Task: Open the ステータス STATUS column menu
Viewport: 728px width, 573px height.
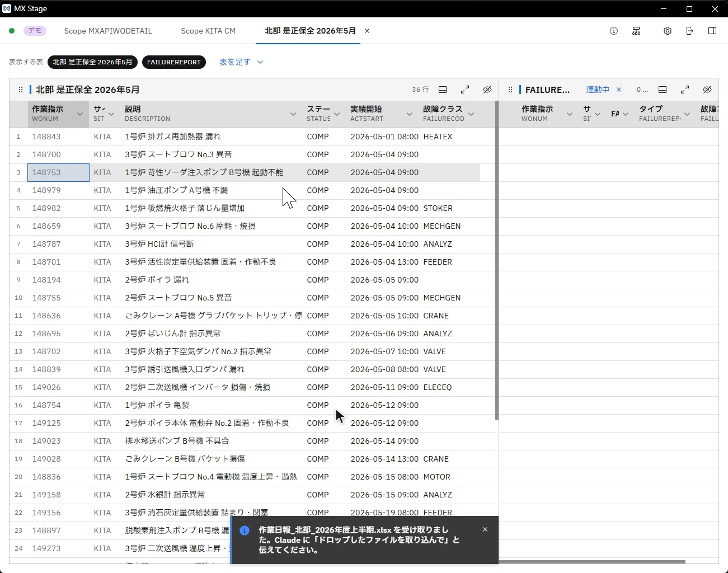Action: coord(337,114)
